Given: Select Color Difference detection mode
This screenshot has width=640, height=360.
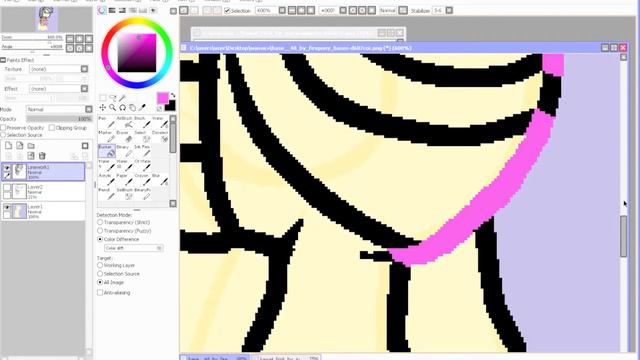Looking at the screenshot, I should pos(100,239).
